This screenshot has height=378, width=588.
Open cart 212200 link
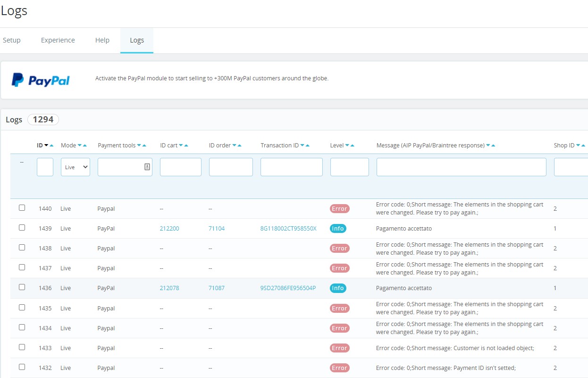pos(169,229)
